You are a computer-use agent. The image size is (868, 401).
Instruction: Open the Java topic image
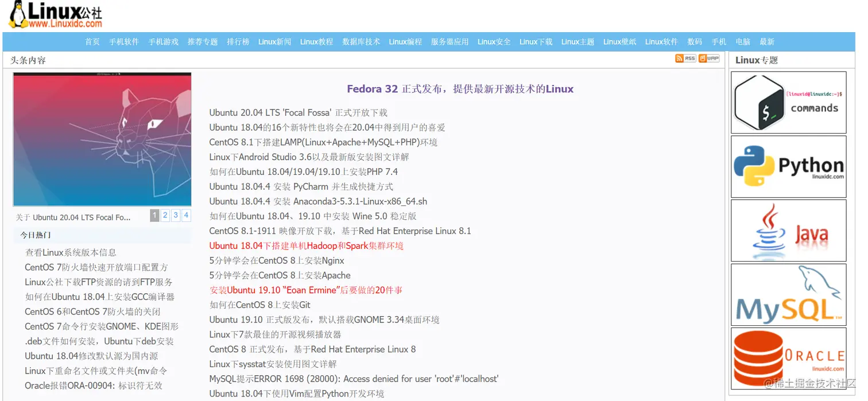tap(789, 231)
